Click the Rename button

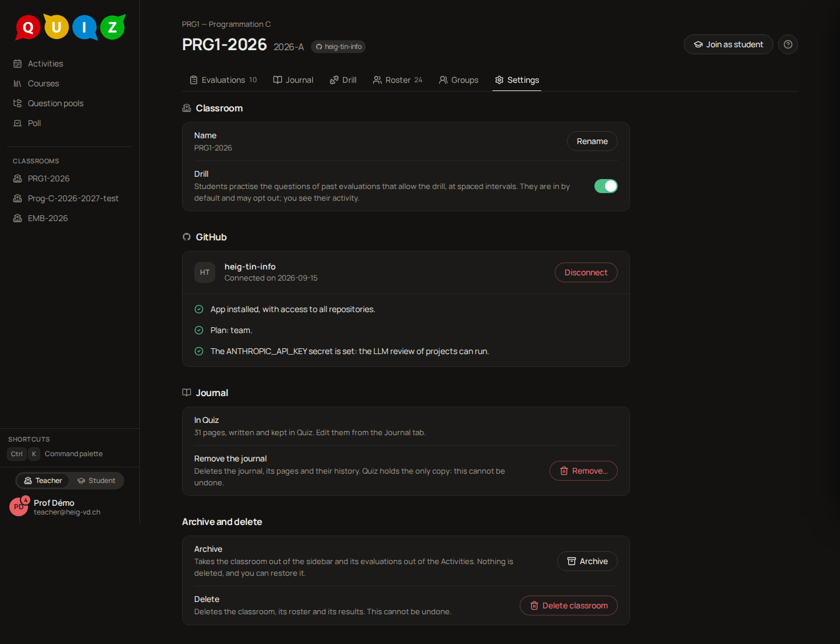(x=592, y=141)
